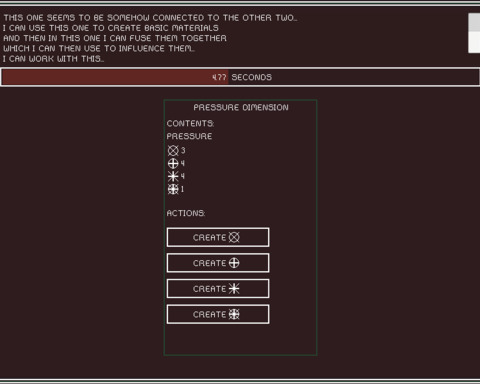480x384 pixels.
Task: Select the asterisk icon in contents list
Action: pos(173,176)
